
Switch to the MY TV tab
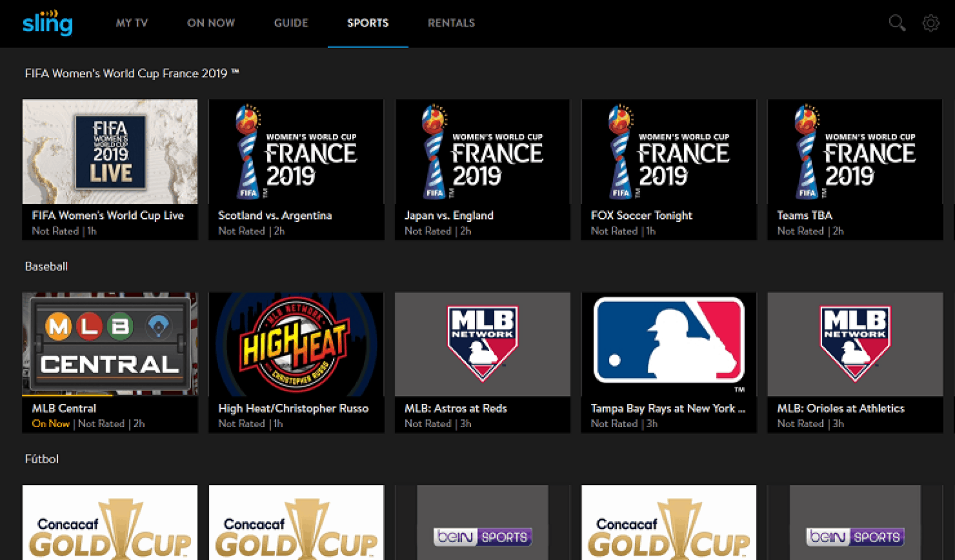coord(132,23)
